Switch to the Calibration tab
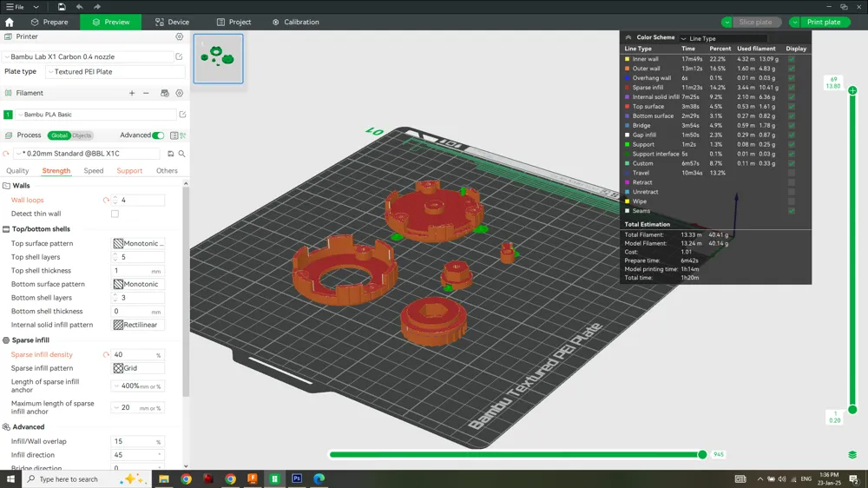 pyautogui.click(x=296, y=23)
